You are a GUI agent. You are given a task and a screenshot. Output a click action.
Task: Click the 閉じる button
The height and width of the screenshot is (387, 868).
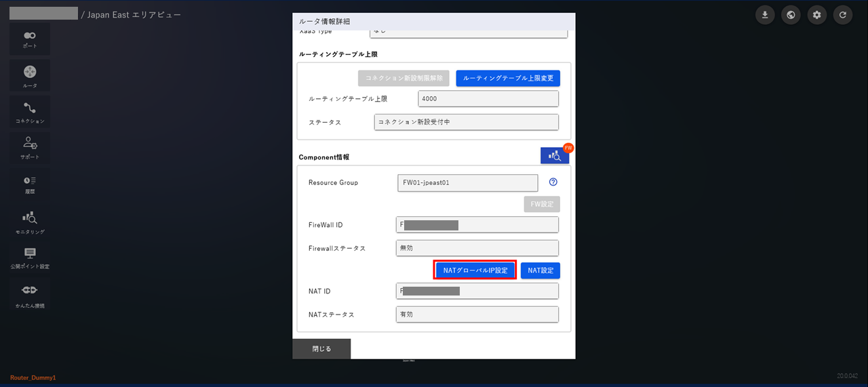point(321,348)
